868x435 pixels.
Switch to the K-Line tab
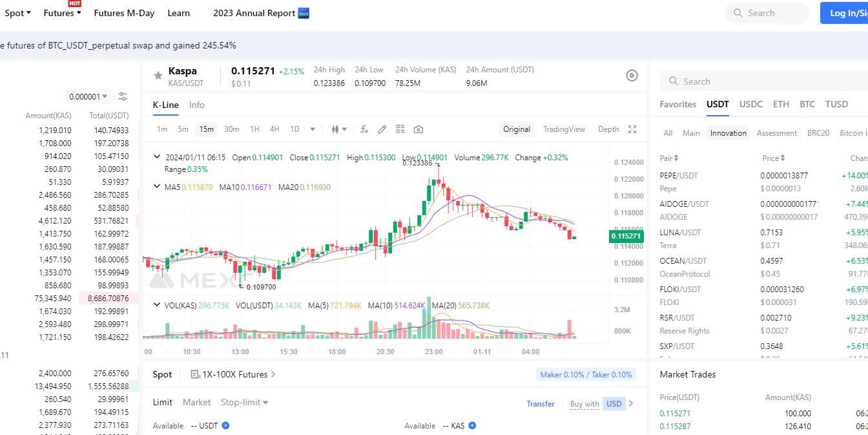click(x=165, y=105)
